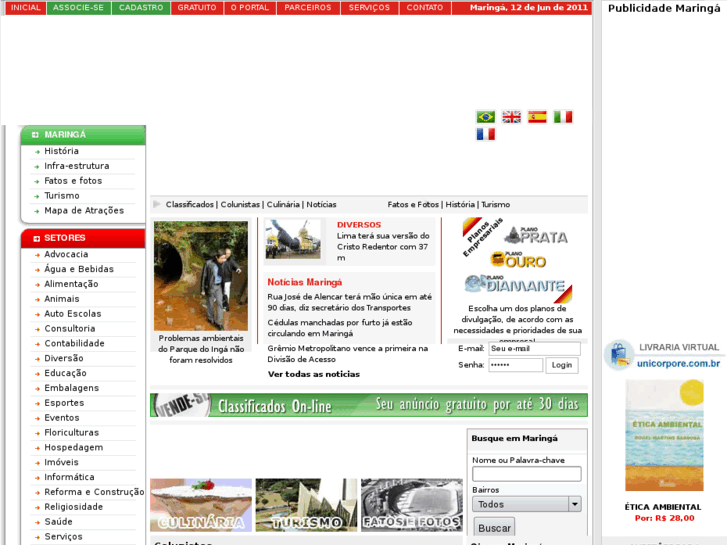
Task: Open the Plano Prata logo
Action: [536, 235]
